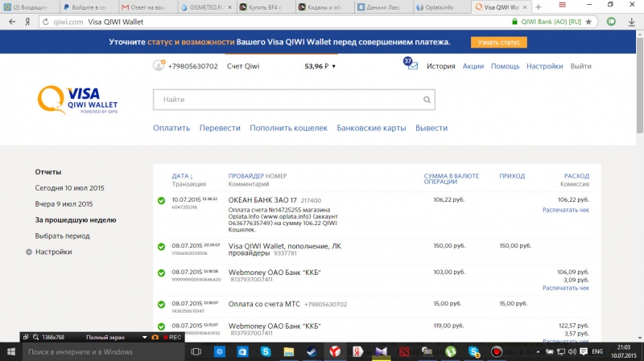The width and height of the screenshot is (644, 361).
Task: Click the green protect extension icon
Action: coord(611,22)
